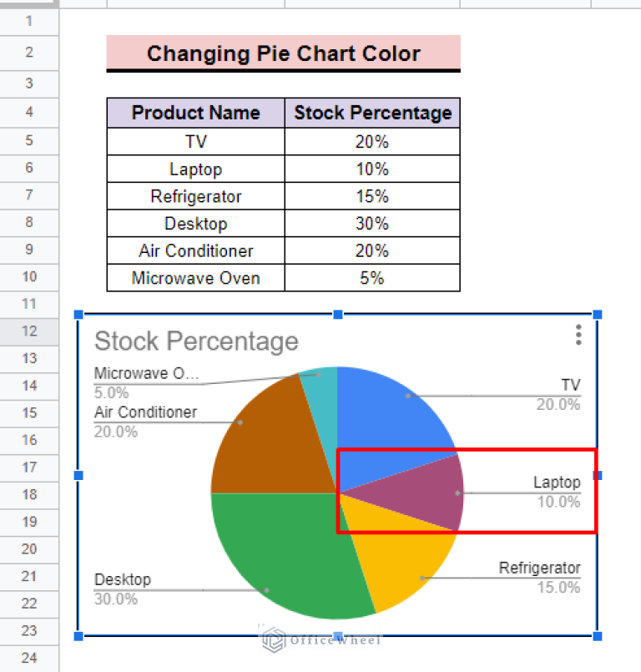Select the Stock Percentage table header cell
The height and width of the screenshot is (672, 641).
click(372, 113)
